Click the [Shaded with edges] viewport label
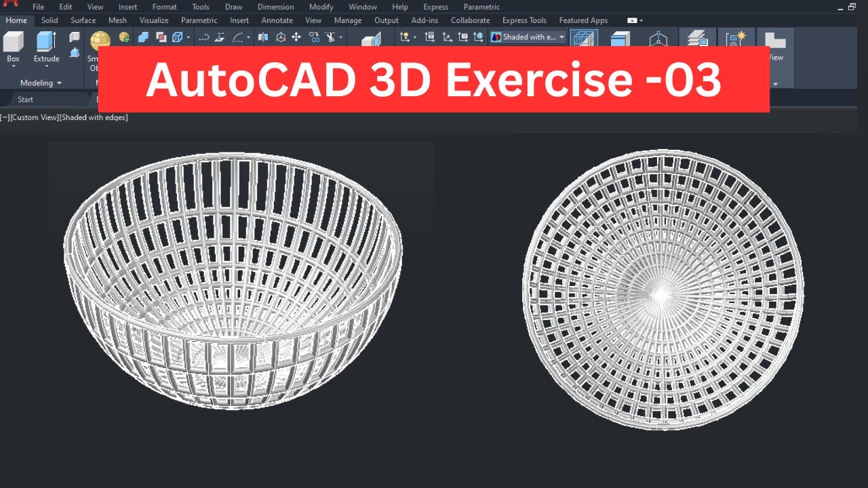Image resolution: width=868 pixels, height=488 pixels. (93, 117)
